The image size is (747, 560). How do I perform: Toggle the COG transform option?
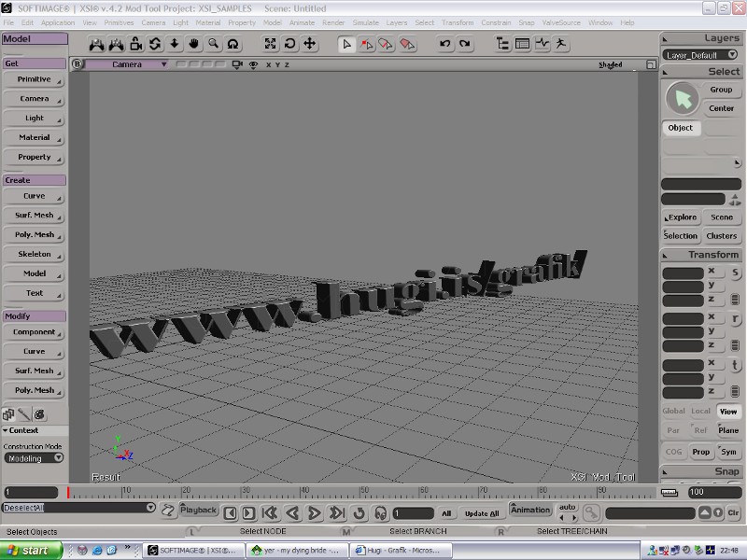coord(673,452)
